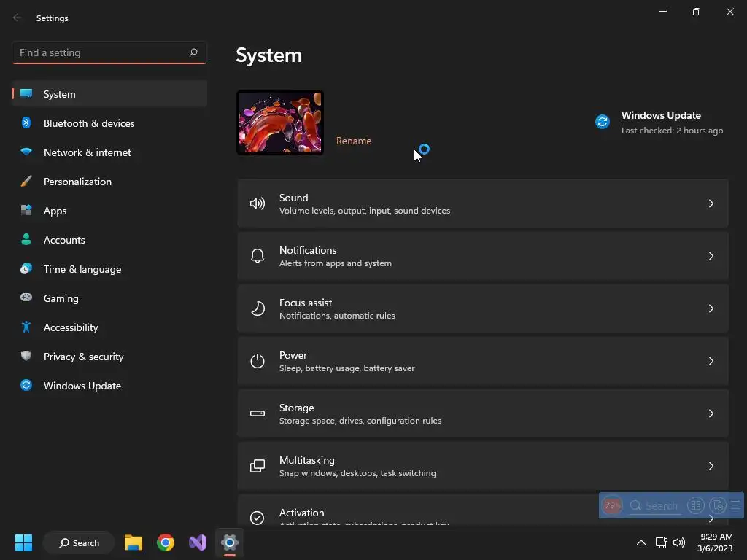
Task: Click the Notifications bell icon
Action: point(258,256)
